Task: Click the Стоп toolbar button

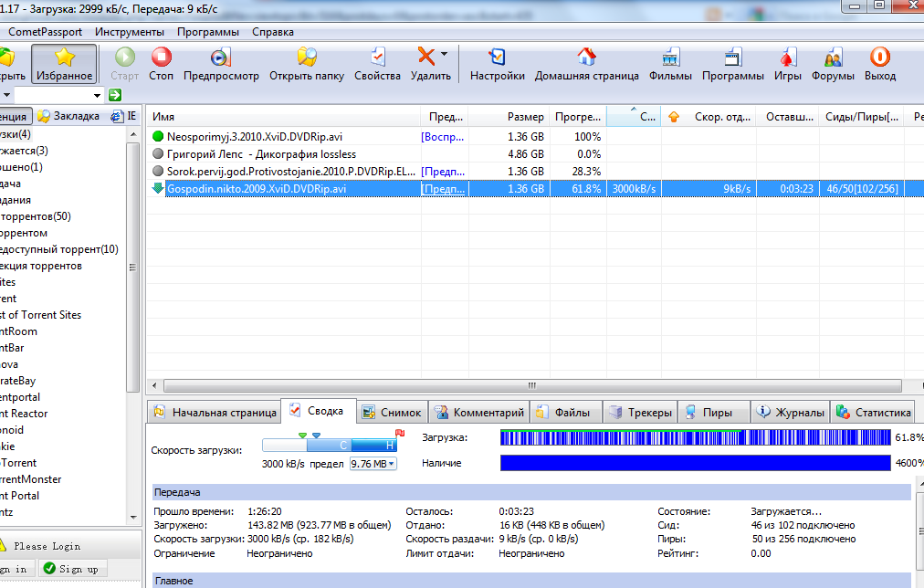Action: 162,65
